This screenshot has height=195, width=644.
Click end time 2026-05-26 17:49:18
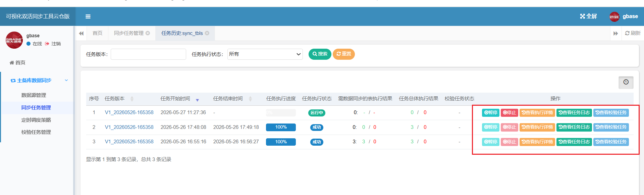[236, 127]
